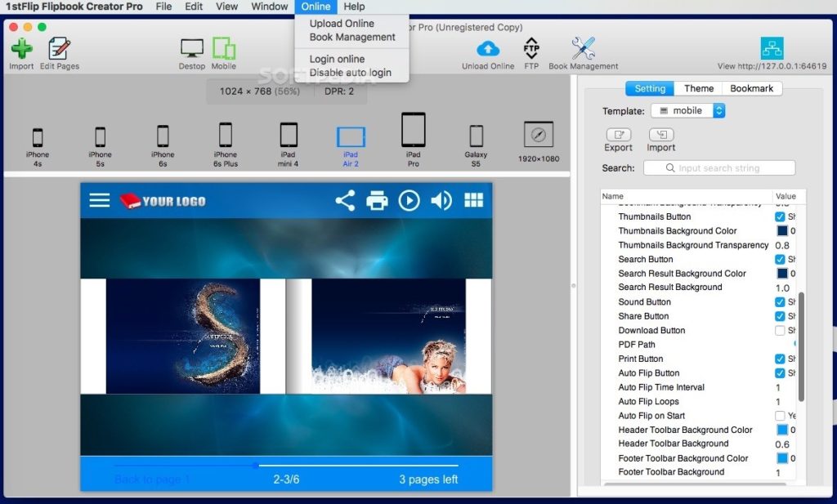Click the Import toolbar icon
Viewport: 837px width, 504px height.
pyautogui.click(x=21, y=48)
